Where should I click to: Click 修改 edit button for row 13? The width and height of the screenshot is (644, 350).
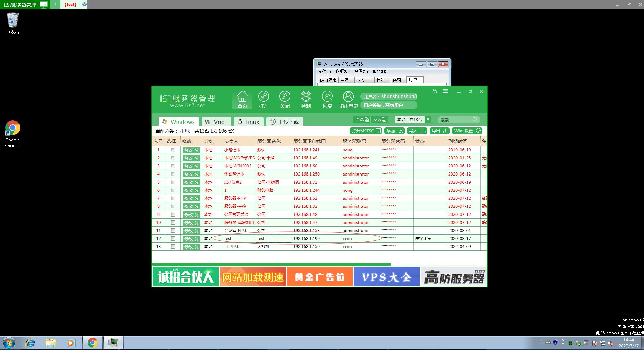192,247
